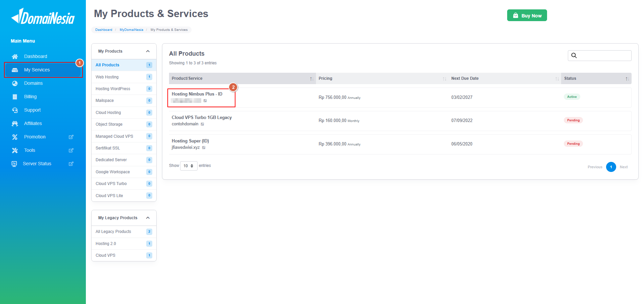Open the Hosting Nimbus Plus - ID product

click(197, 94)
